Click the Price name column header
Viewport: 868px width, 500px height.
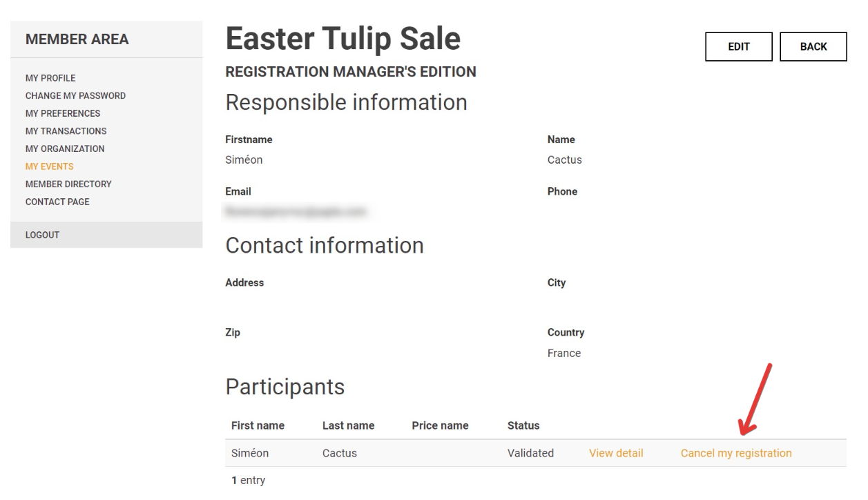440,425
